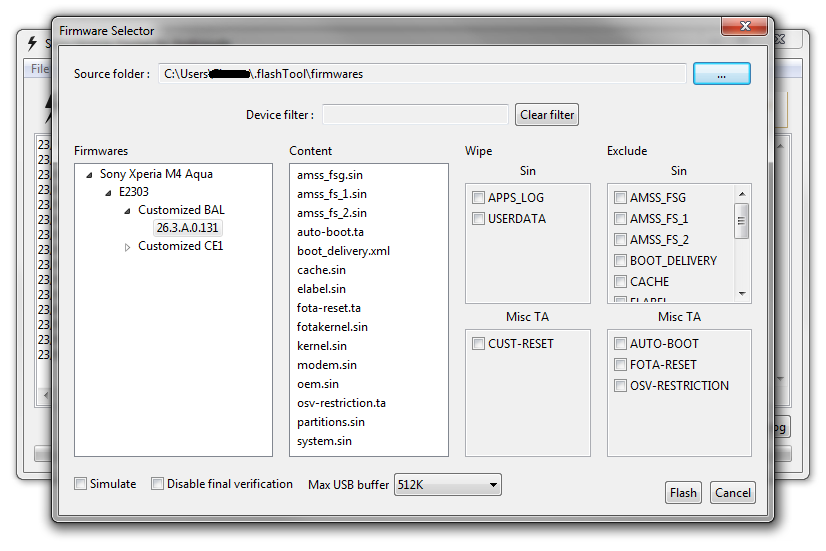Check the APPS_LOG wipe option
The width and height of the screenshot is (826, 551).
point(479,198)
